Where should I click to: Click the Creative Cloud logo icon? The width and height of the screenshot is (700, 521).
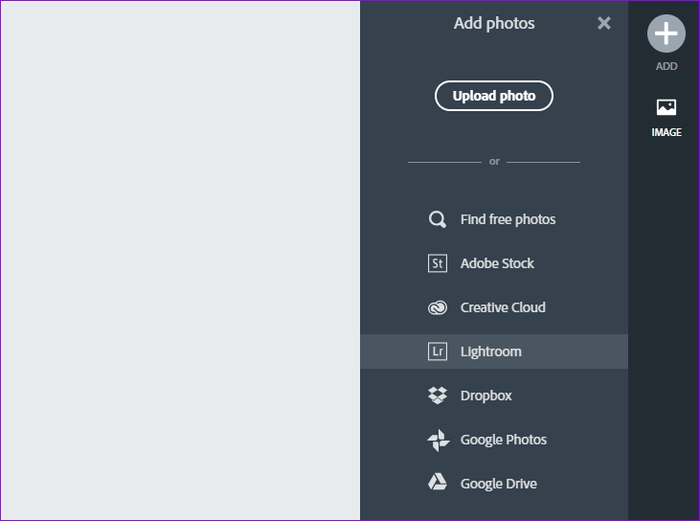click(x=437, y=308)
